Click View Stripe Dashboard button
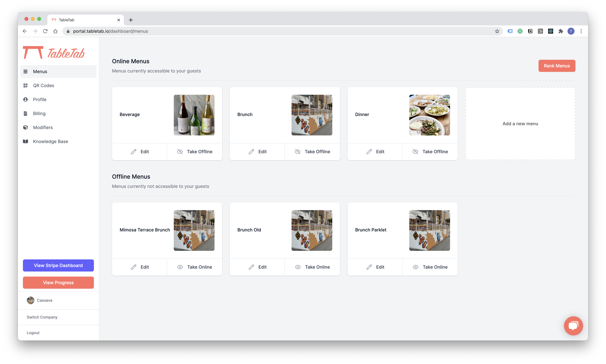Image resolution: width=606 pixels, height=364 pixels. click(x=58, y=265)
